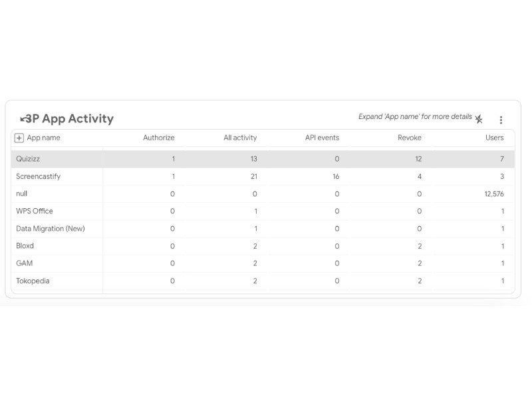Select the Bloxd app row

coord(25,245)
